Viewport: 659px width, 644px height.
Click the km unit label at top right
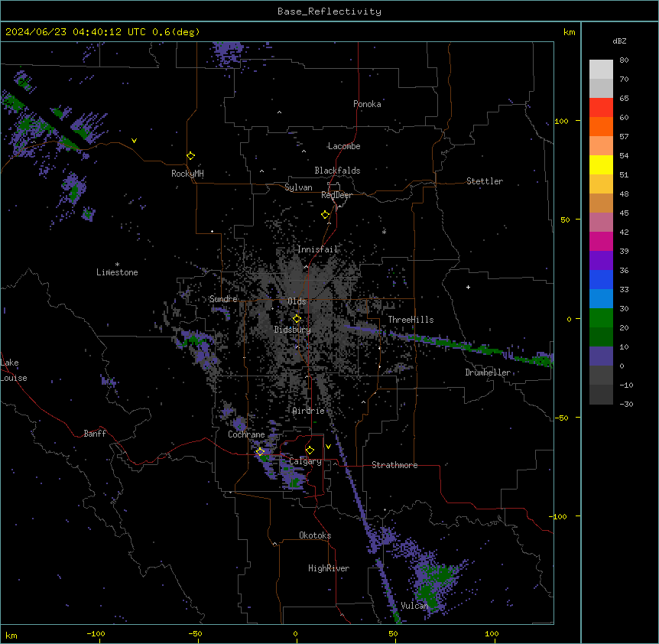pyautogui.click(x=569, y=32)
